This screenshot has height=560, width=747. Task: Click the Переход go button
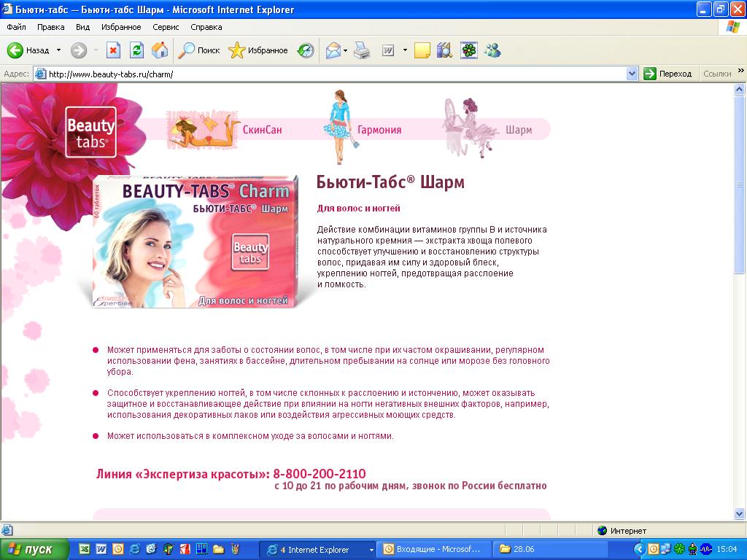point(667,74)
